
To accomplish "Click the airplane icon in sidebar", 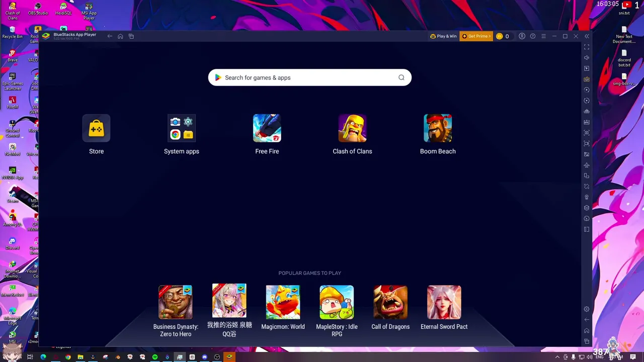I will click(587, 165).
